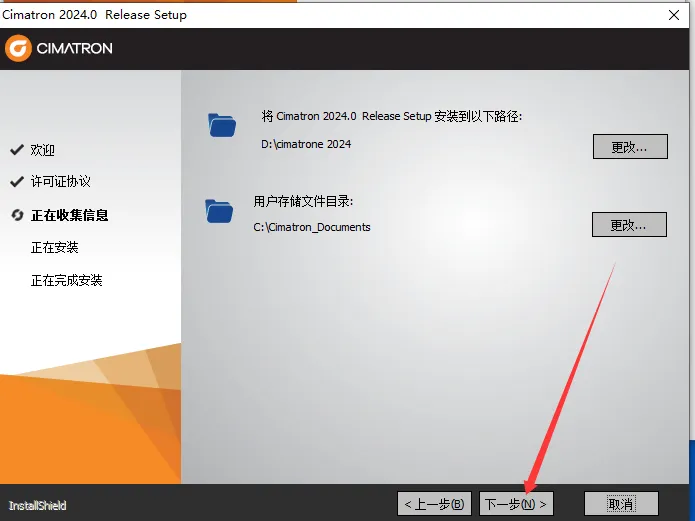Screen dimensions: 695x521
Task: Cancel setup with 取消 button
Action: click(621, 504)
